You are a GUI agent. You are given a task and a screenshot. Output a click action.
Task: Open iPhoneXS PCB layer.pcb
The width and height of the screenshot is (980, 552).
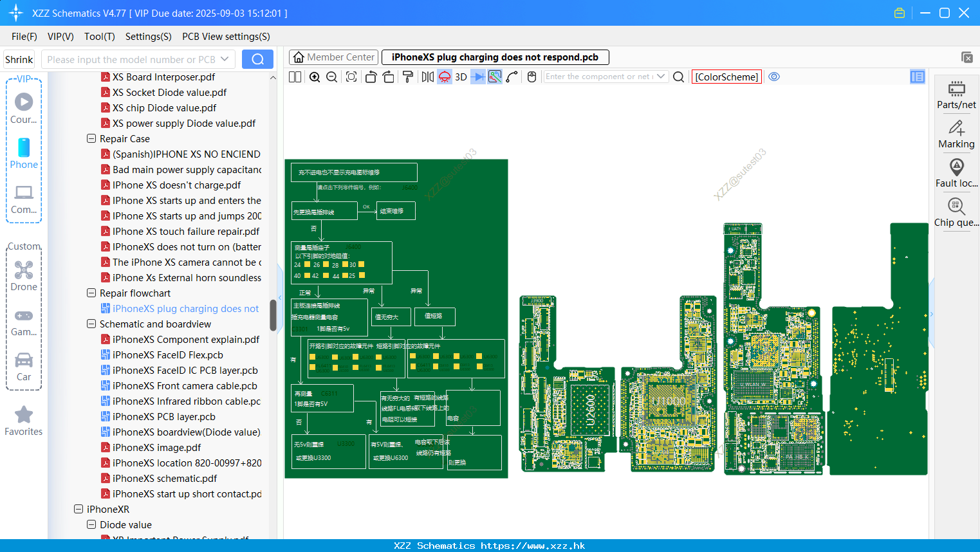(164, 416)
